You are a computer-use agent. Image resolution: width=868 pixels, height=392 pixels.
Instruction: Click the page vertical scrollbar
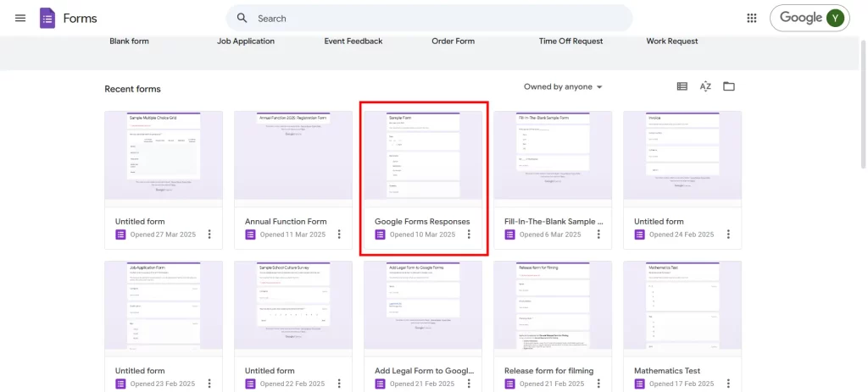click(864, 102)
